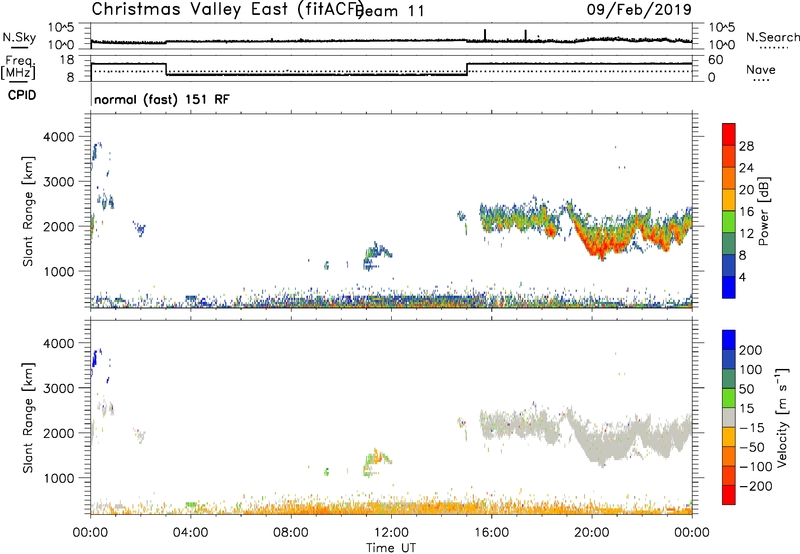Viewport: 800px width, 554px height.
Task: Pick the power colorbar segment between 20 and 24
Action: coord(729,178)
